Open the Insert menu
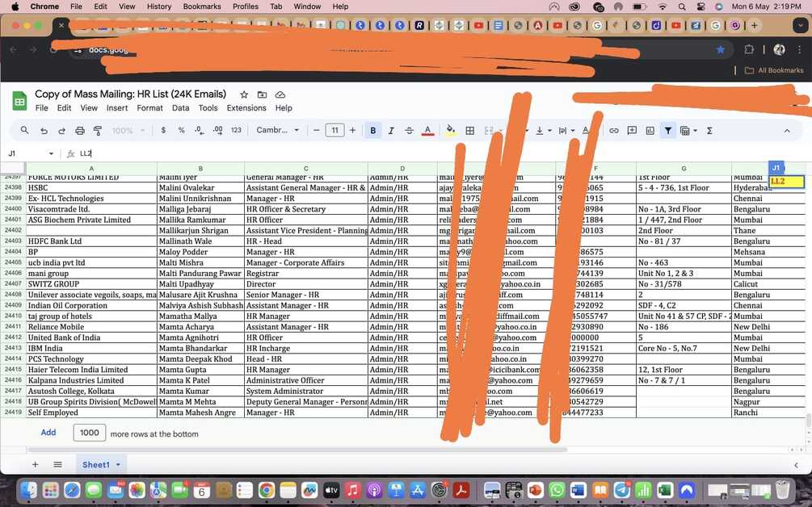Image resolution: width=812 pixels, height=507 pixels. (x=117, y=107)
